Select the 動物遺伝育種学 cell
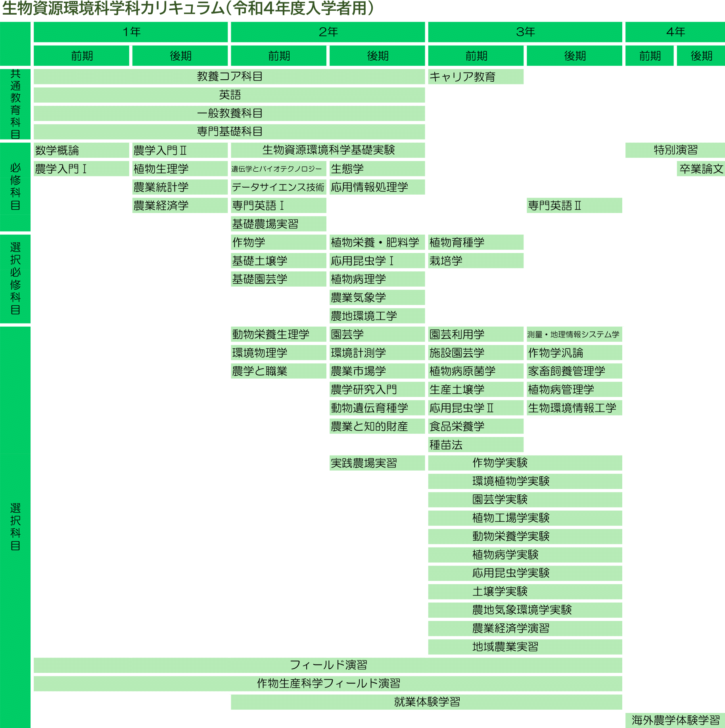The image size is (725, 728). (377, 408)
